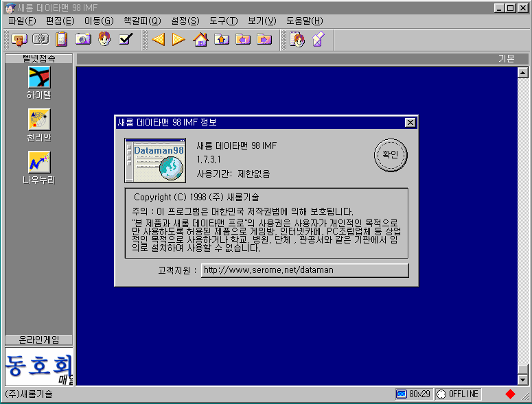Click the (주)새롬기술 status bar text
Image resolution: width=532 pixels, height=404 pixels.
[29, 394]
